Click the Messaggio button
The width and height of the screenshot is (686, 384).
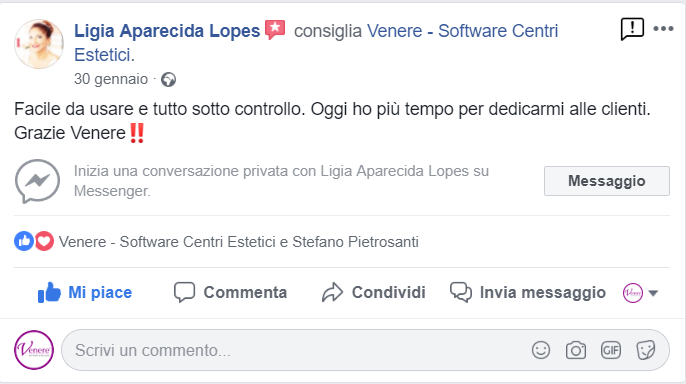click(607, 181)
